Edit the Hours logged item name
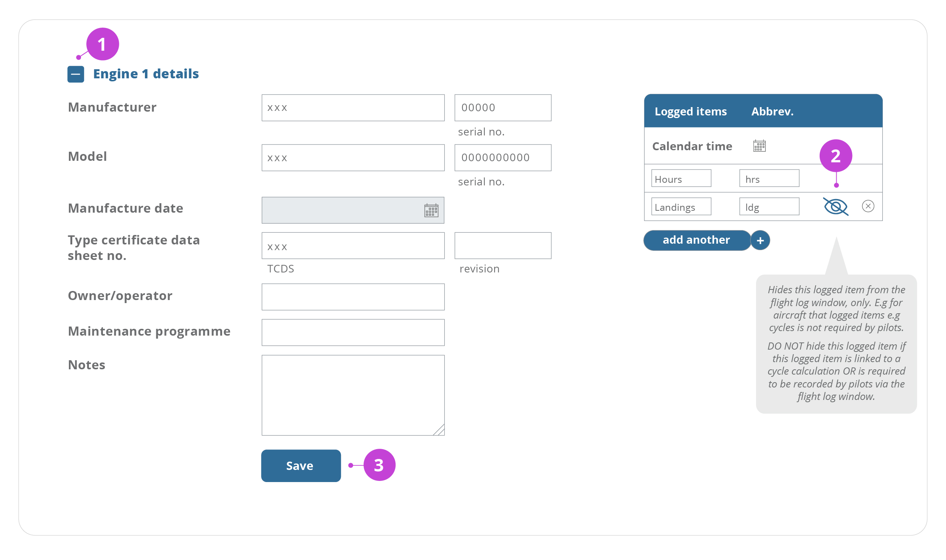 (x=681, y=179)
